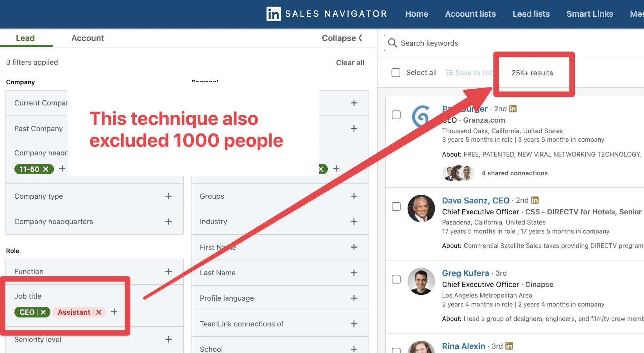644x353 pixels.
Task: Click 'Pasadena, California, United States' text
Action: click(x=494, y=222)
